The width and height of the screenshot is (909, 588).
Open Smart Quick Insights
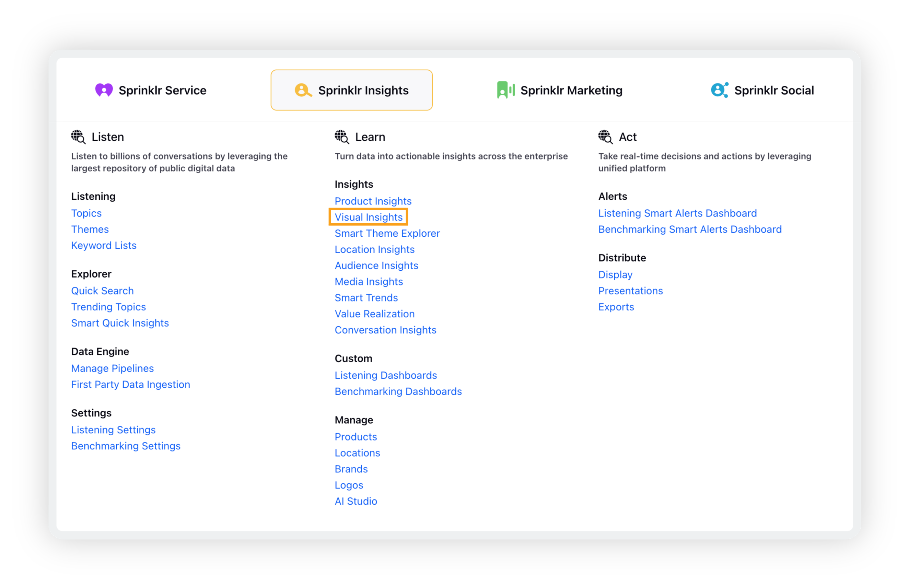point(120,322)
